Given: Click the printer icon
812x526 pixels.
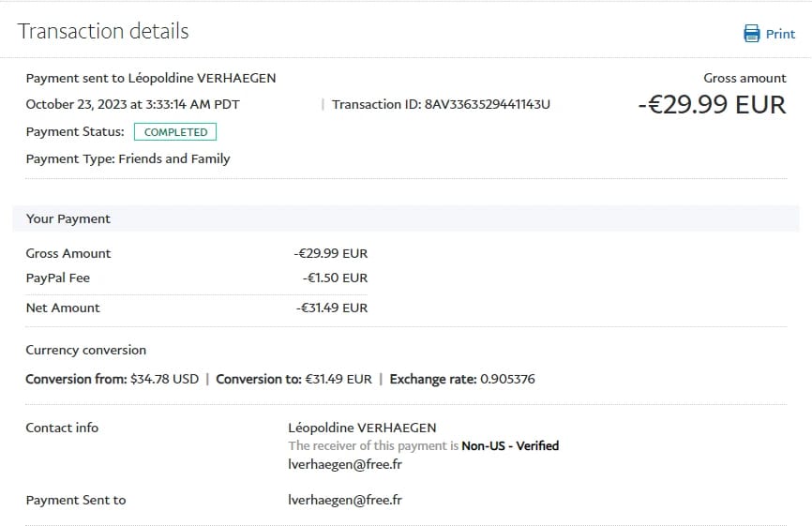Looking at the screenshot, I should click(751, 34).
